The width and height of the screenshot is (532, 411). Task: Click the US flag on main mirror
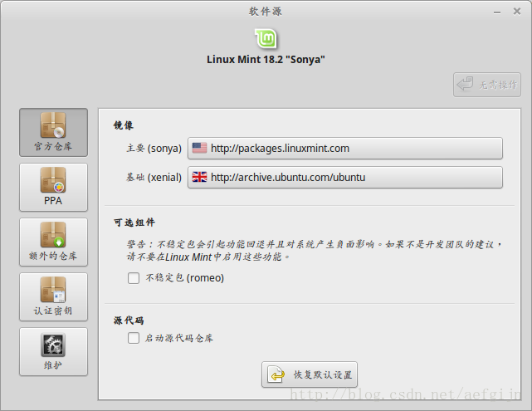[199, 149]
